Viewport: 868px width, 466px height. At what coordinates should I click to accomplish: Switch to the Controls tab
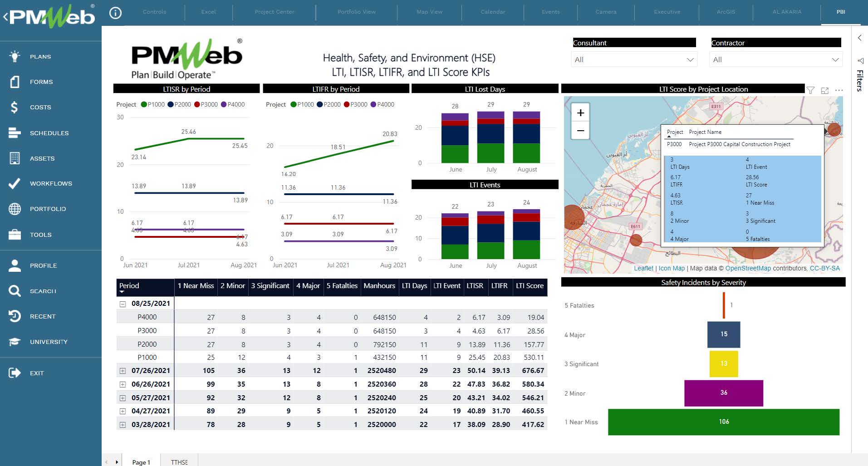pos(154,12)
